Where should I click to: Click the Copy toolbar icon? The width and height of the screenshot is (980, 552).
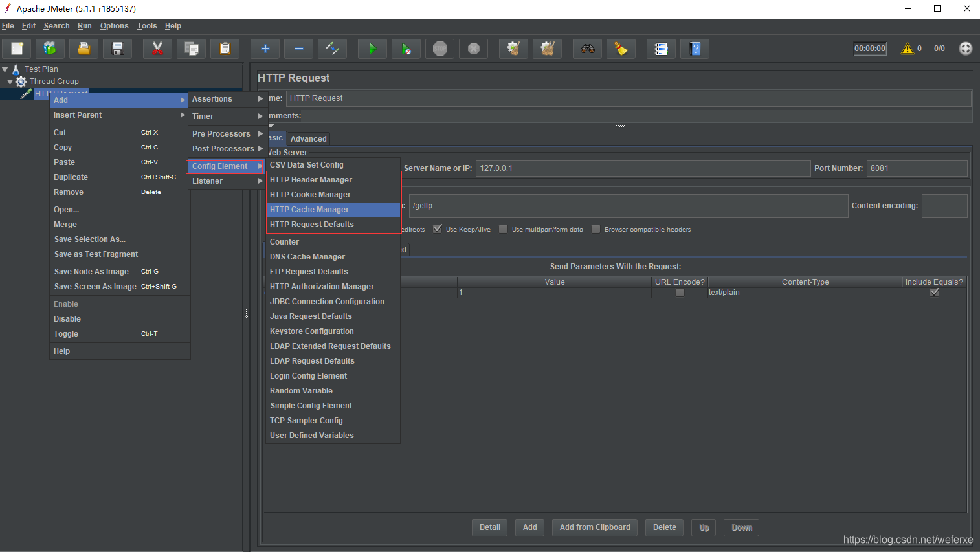(x=191, y=49)
